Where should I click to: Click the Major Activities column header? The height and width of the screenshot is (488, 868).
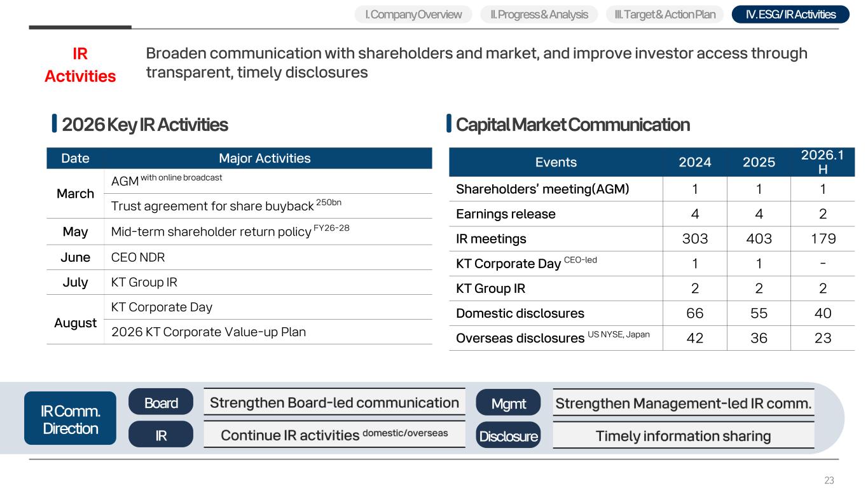pyautogui.click(x=265, y=158)
